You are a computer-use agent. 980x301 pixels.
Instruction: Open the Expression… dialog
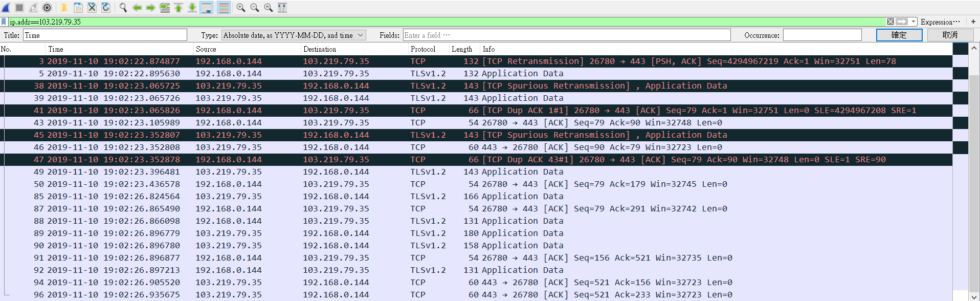pos(940,22)
